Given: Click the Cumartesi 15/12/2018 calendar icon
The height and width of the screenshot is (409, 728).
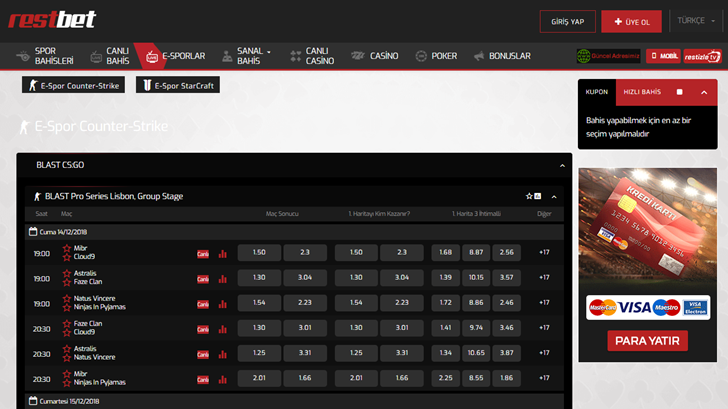Looking at the screenshot, I should 33,400.
